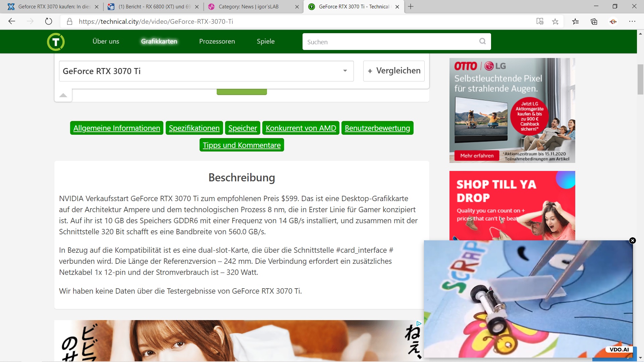
Task: Go to Konkurrent von AMD link
Action: 301,128
